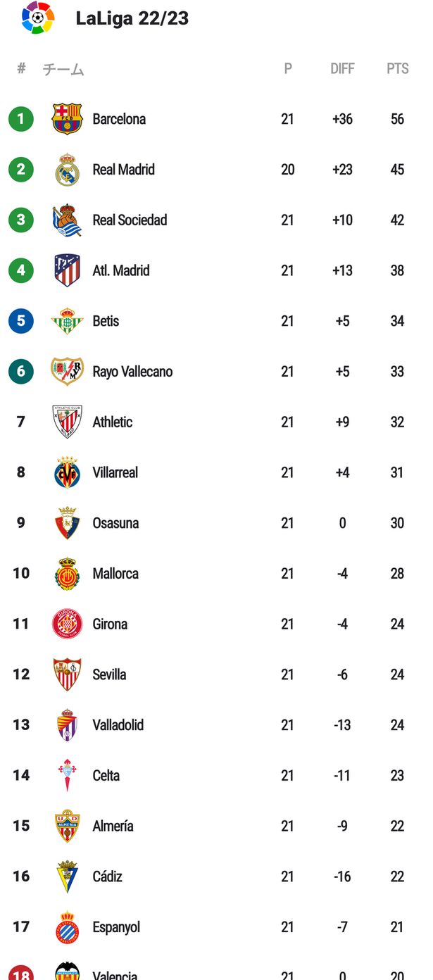This screenshot has width=433, height=980.
Task: Open the Betis crest icon
Action: click(68, 321)
